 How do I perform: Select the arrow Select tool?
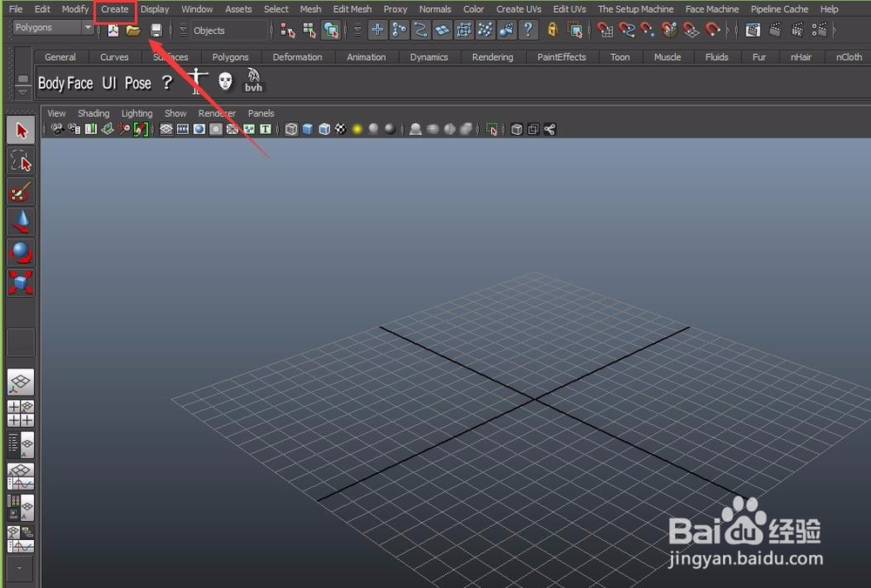pyautogui.click(x=21, y=131)
